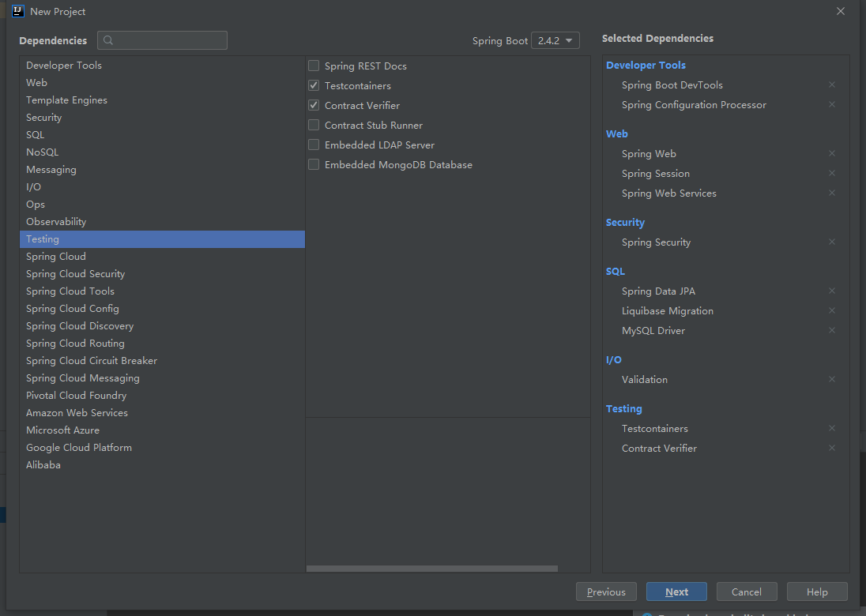Remove MySQL Driver dependency
This screenshot has width=866, height=616.
(832, 330)
